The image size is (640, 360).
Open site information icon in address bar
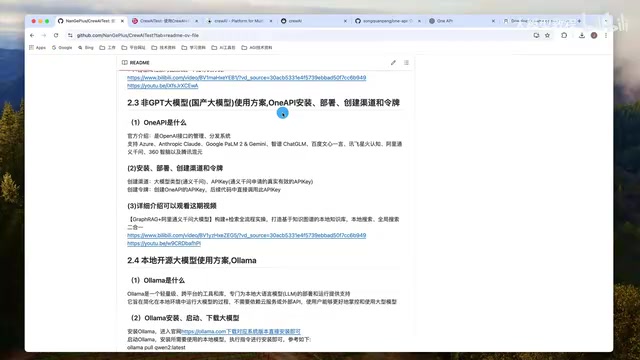(70, 36)
